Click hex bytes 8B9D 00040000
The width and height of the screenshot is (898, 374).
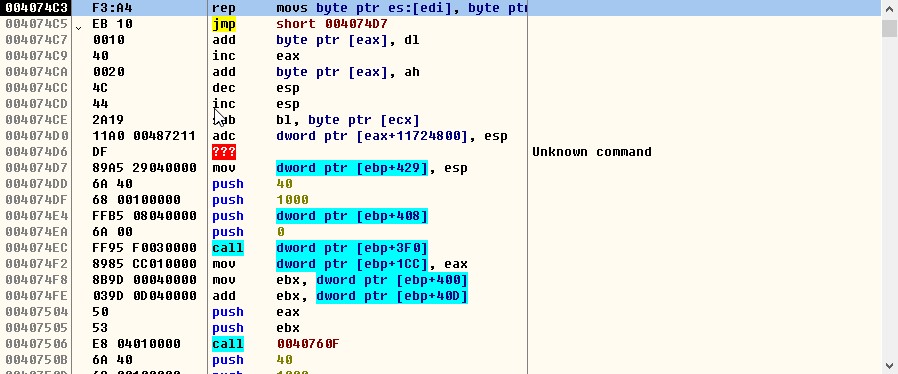tap(144, 280)
